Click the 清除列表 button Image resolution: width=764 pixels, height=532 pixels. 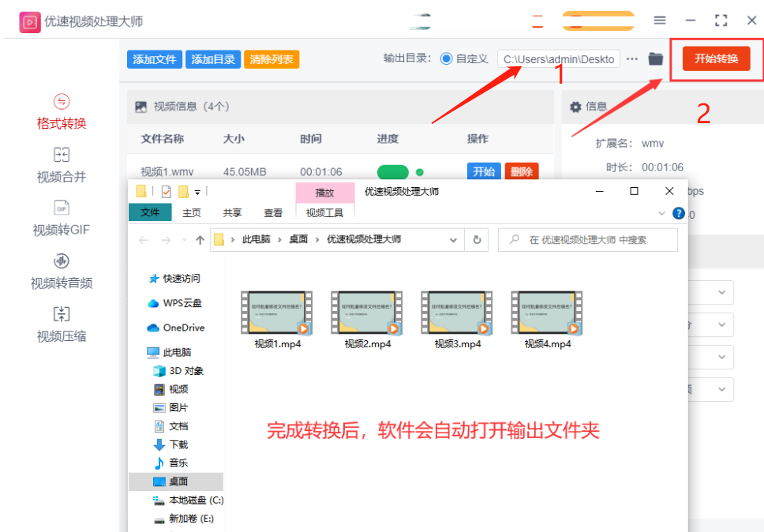[272, 59]
